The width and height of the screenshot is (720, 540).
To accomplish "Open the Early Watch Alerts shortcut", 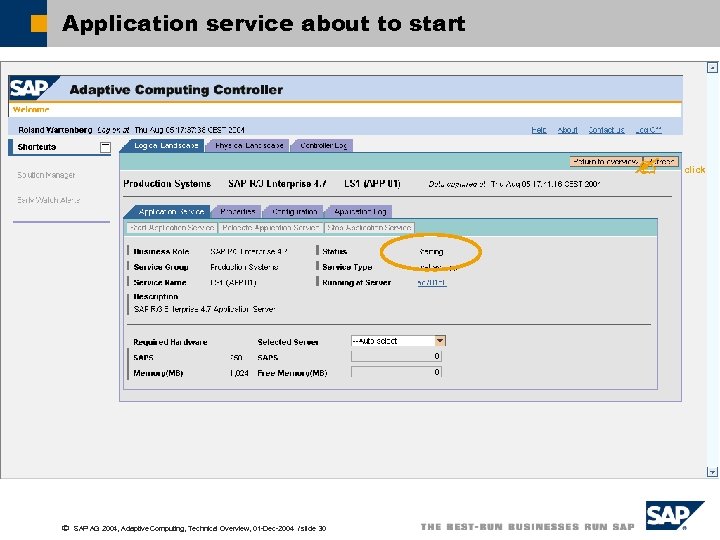I will point(49,200).
